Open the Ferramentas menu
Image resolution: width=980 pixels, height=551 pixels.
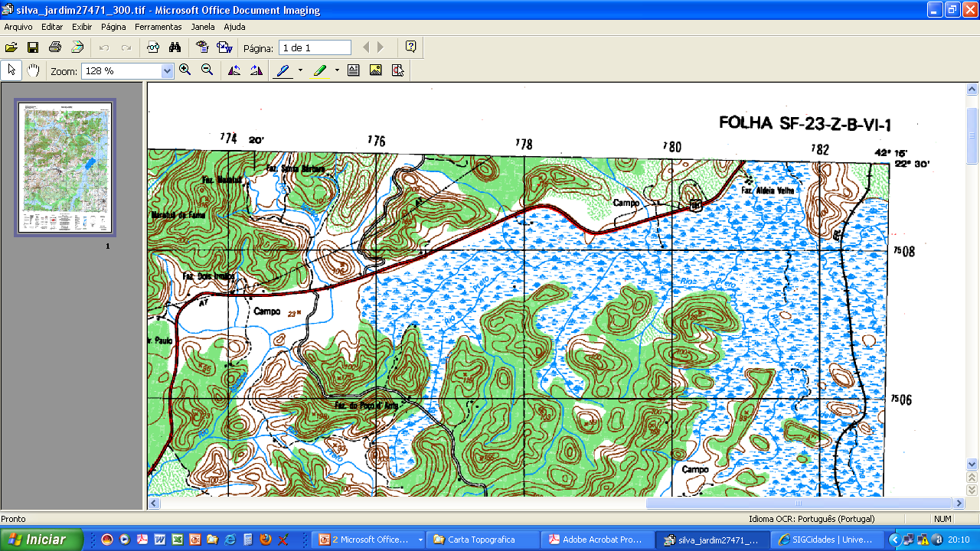[158, 27]
